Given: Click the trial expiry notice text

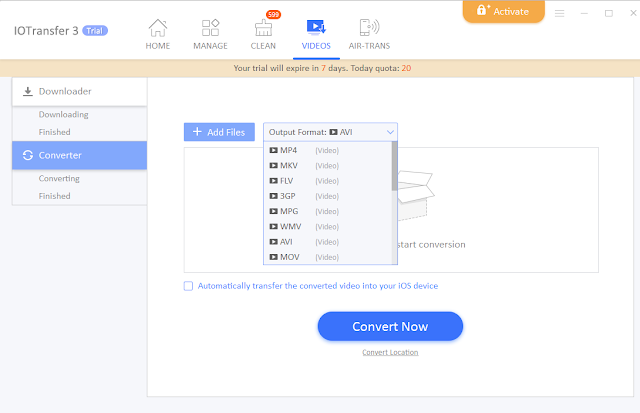Looking at the screenshot, I should (322, 68).
